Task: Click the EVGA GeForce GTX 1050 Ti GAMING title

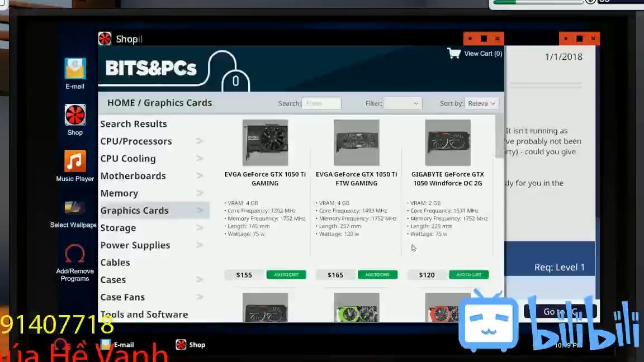Action: click(x=265, y=179)
